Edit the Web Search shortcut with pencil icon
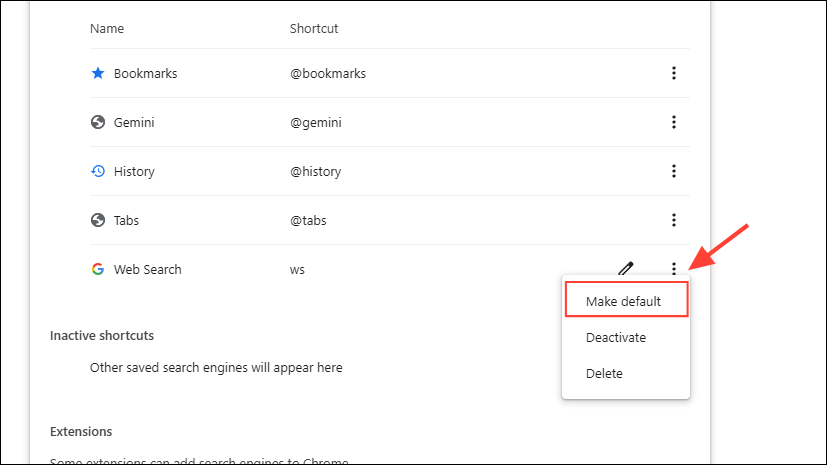827x465 pixels. click(626, 268)
